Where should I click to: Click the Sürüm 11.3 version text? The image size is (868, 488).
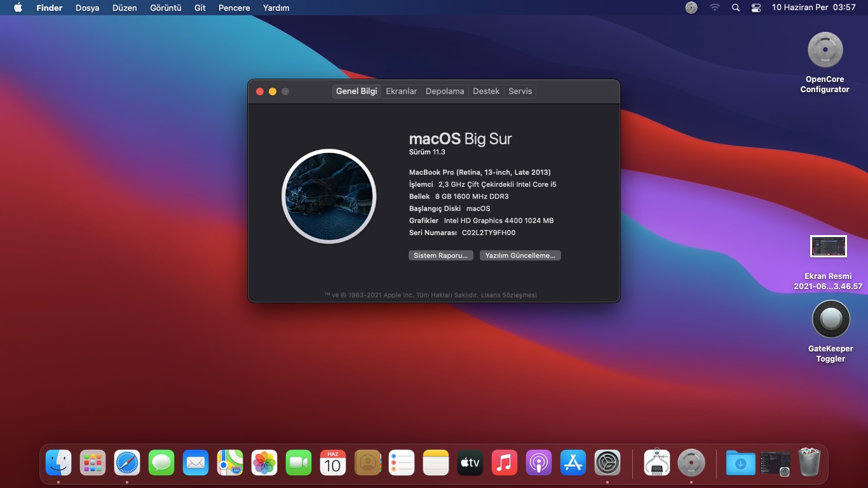[x=427, y=152]
